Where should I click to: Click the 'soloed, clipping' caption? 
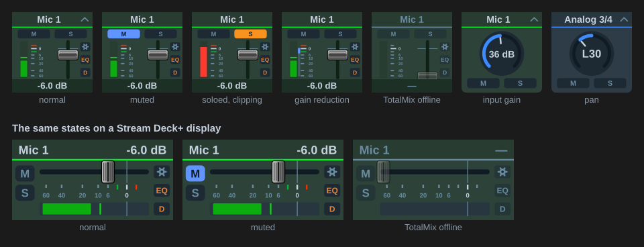coord(232,100)
